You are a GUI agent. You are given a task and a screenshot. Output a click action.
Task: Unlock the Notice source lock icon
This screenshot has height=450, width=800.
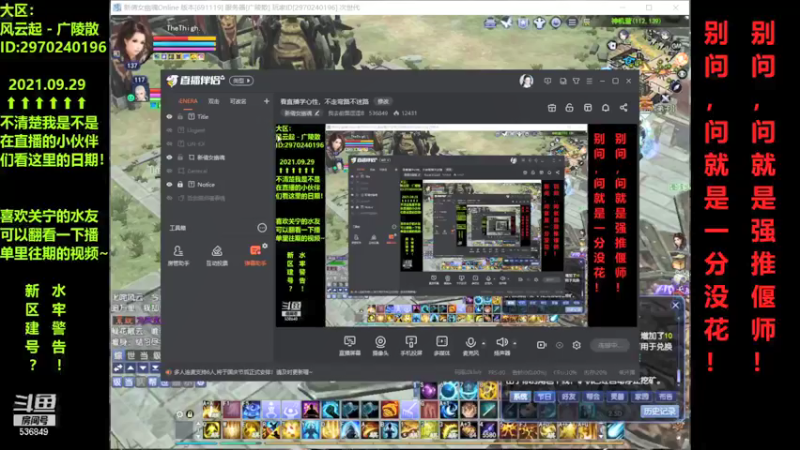(180, 184)
